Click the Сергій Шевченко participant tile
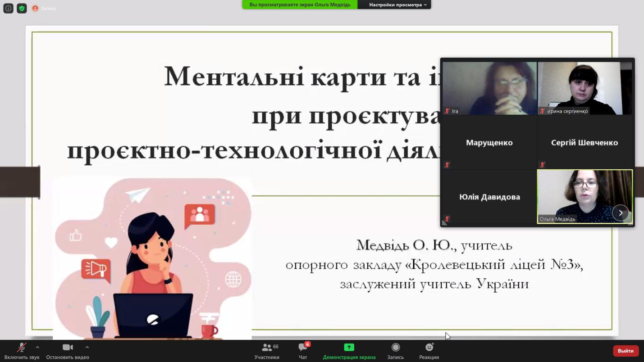Screen dimensions: 644x362 pos(585,142)
